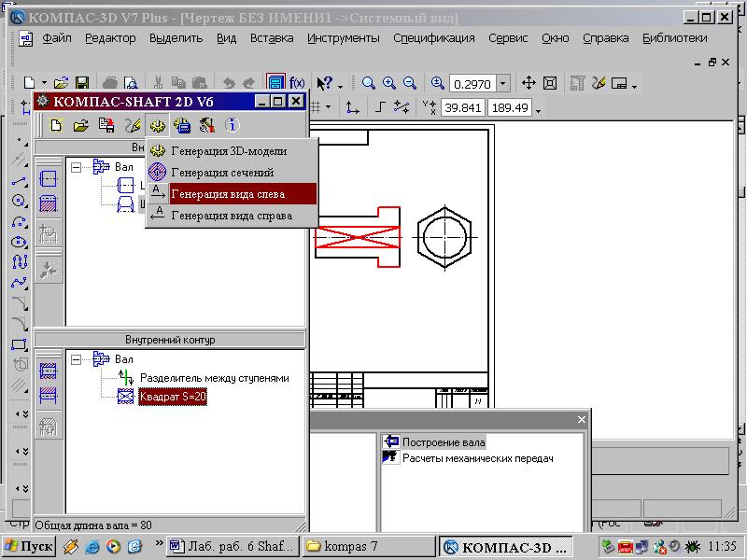Image resolution: width=747 pixels, height=560 pixels.
Task: Open dropdown arrow next to New document
Action: click(44, 84)
